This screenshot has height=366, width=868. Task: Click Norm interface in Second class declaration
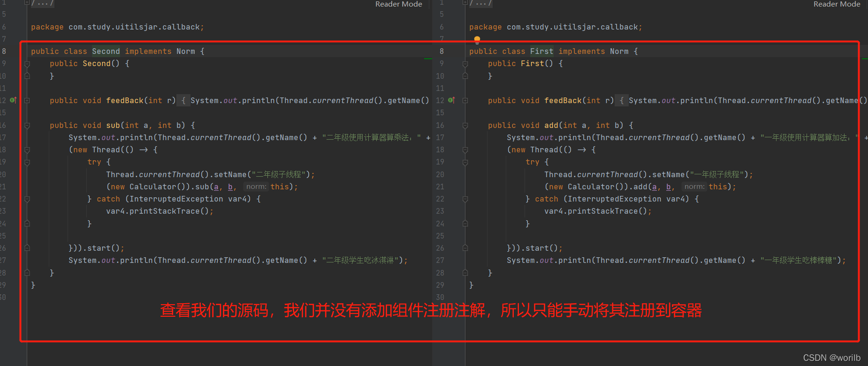point(186,52)
